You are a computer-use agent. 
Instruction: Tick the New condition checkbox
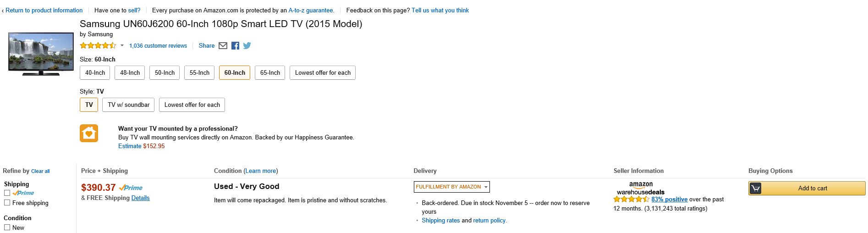[x=7, y=227]
